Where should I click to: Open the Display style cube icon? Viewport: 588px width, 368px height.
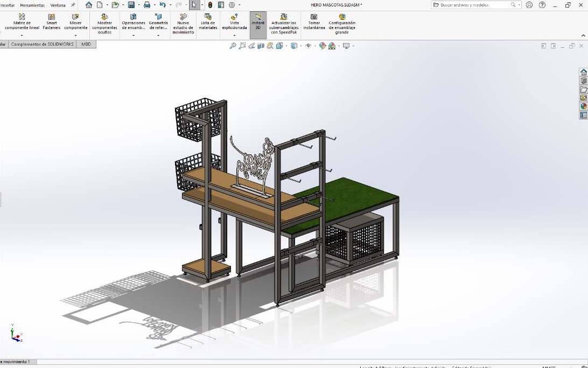pyautogui.click(x=294, y=46)
